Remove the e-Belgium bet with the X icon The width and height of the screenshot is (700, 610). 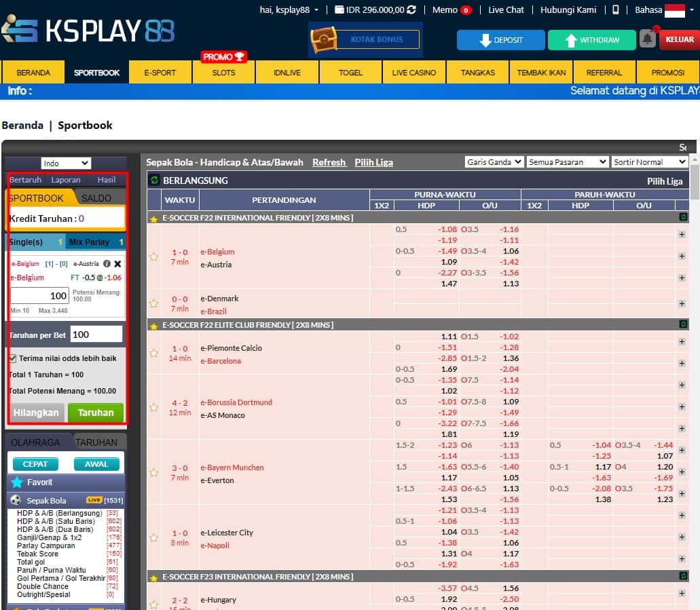point(117,264)
